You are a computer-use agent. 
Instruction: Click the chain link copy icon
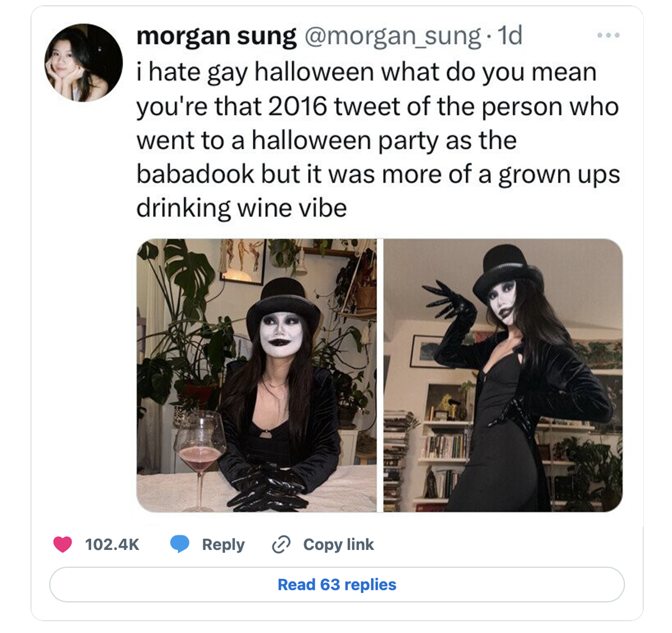tap(281, 544)
